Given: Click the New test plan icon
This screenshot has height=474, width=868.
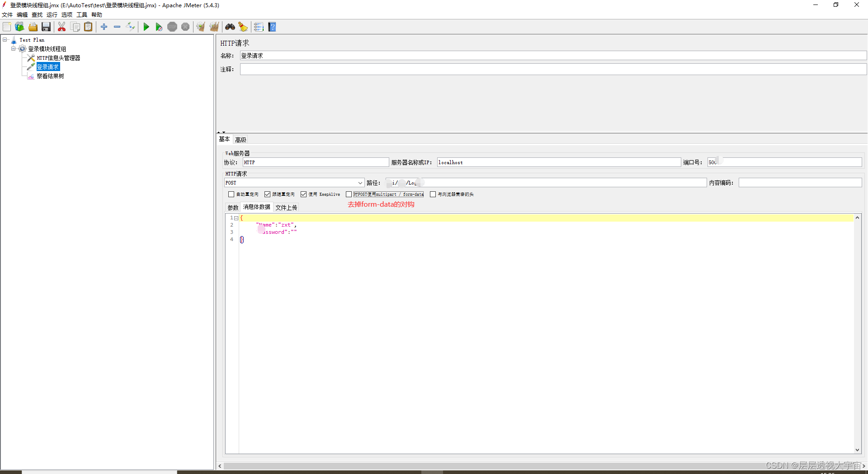Looking at the screenshot, I should point(7,27).
